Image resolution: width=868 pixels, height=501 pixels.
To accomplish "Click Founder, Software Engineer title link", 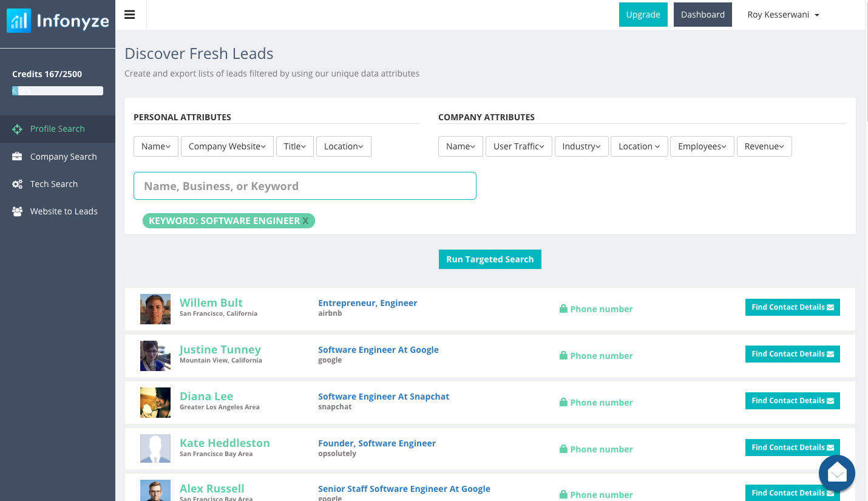I will [x=377, y=443].
